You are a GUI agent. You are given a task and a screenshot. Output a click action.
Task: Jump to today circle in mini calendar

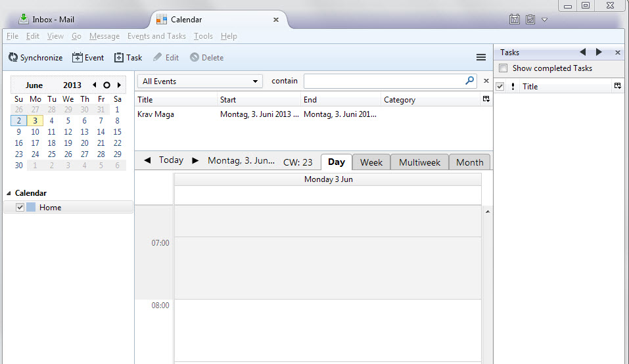[106, 85]
